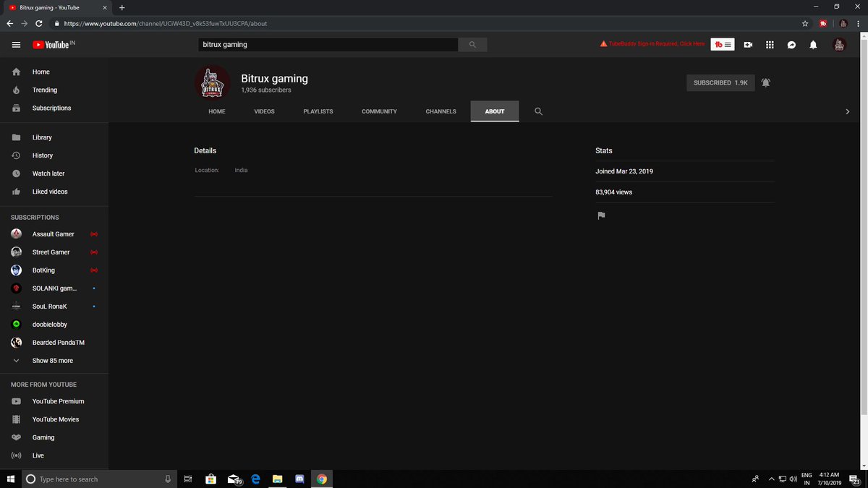Open a new browser tab
This screenshot has height=488, width=868.
122,7
